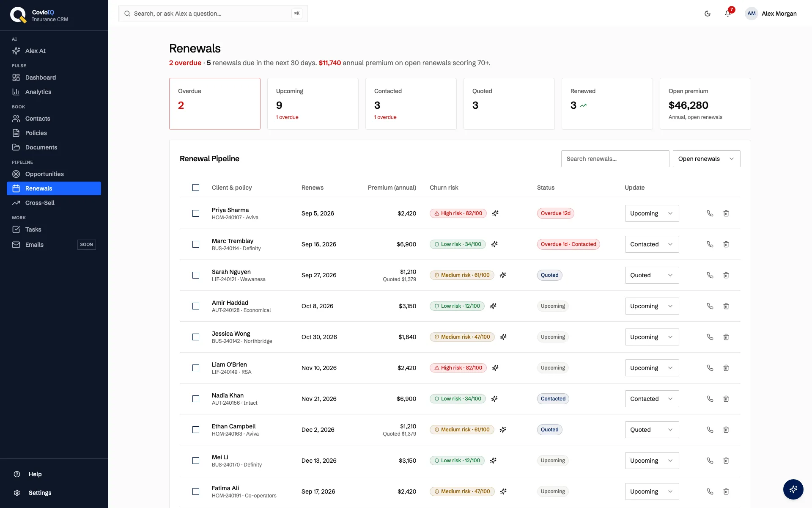Open floating Alex AI assistant button
This screenshot has width=812, height=508.
click(x=793, y=489)
